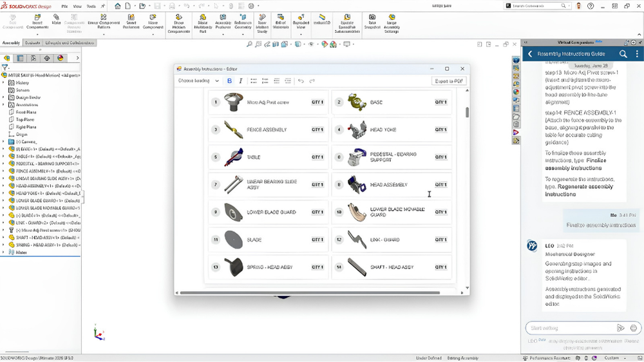
Task: Click search icon in Assembly Instructions Guide
Action: coord(623,54)
